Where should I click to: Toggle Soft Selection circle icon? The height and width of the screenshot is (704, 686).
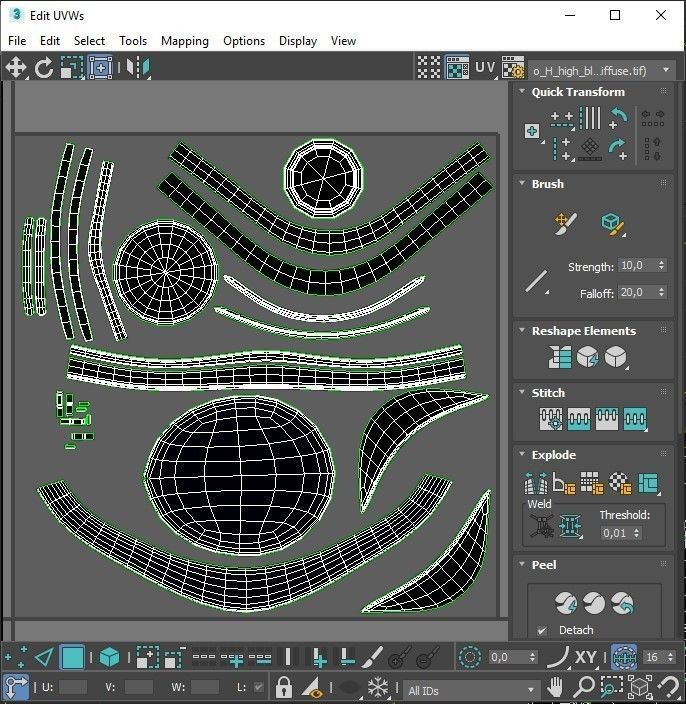pyautogui.click(x=470, y=658)
